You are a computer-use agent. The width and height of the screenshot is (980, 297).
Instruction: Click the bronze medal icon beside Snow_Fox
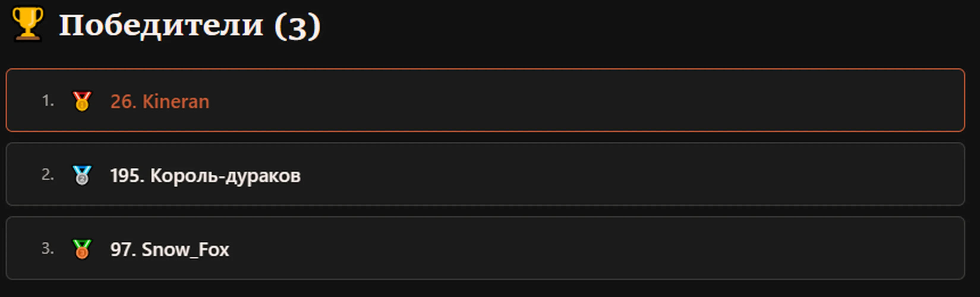[82, 249]
